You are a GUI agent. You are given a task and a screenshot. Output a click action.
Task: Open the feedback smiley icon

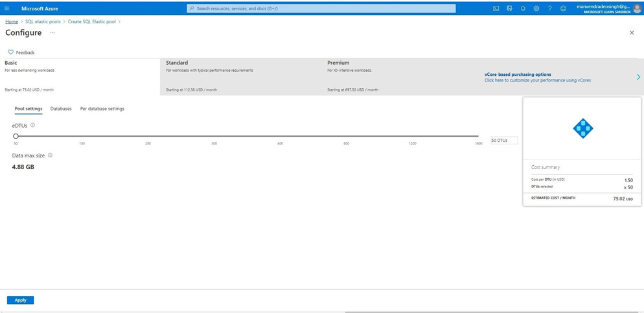tap(563, 8)
